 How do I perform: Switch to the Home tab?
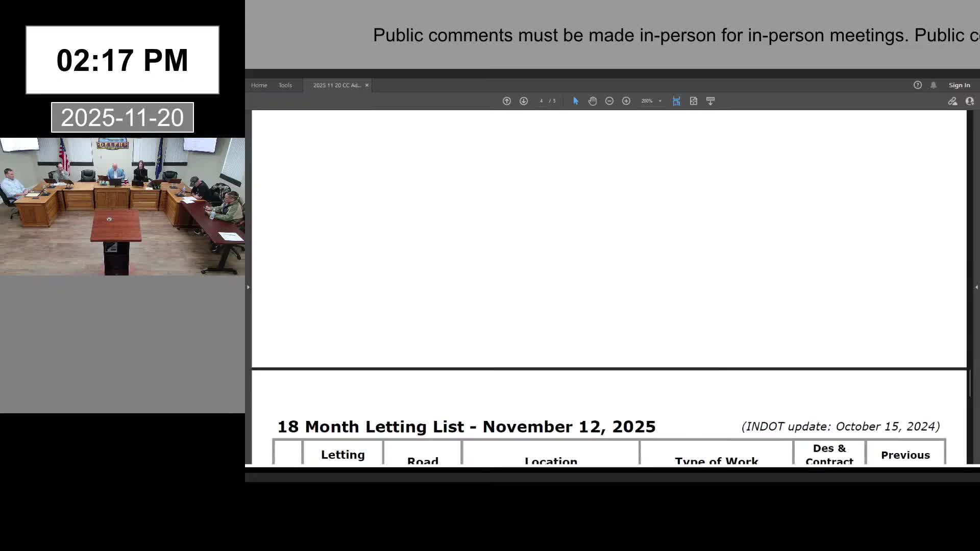259,85
